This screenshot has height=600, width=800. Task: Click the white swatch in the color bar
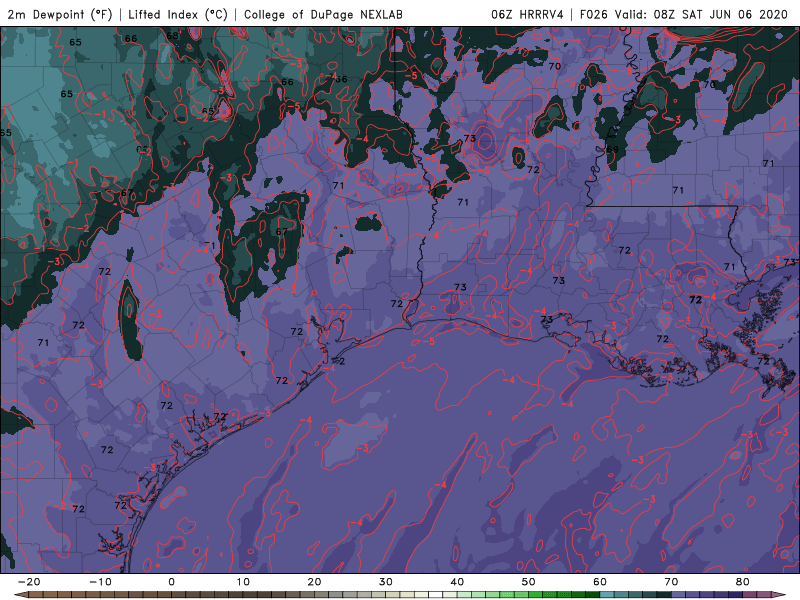click(436, 595)
